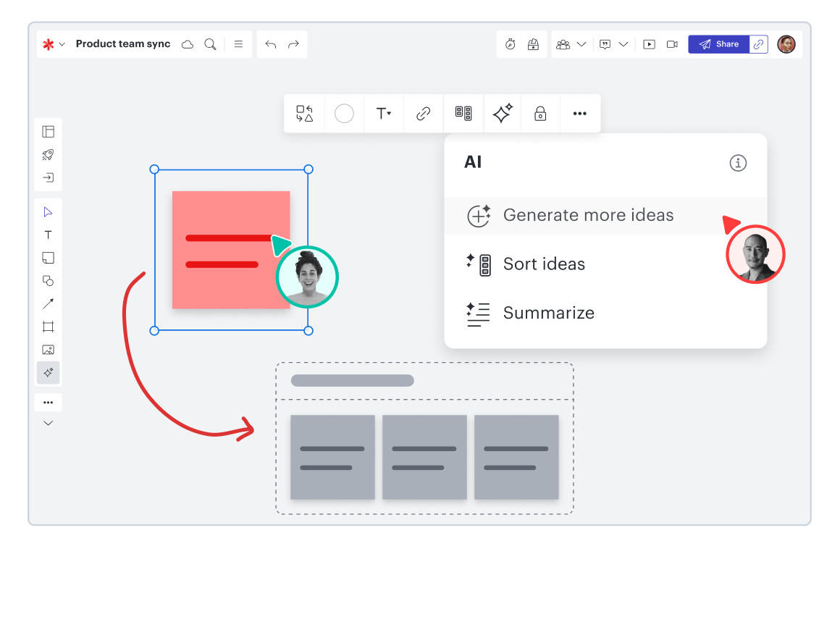Click the undo arrow
The width and height of the screenshot is (840, 630).
click(271, 44)
